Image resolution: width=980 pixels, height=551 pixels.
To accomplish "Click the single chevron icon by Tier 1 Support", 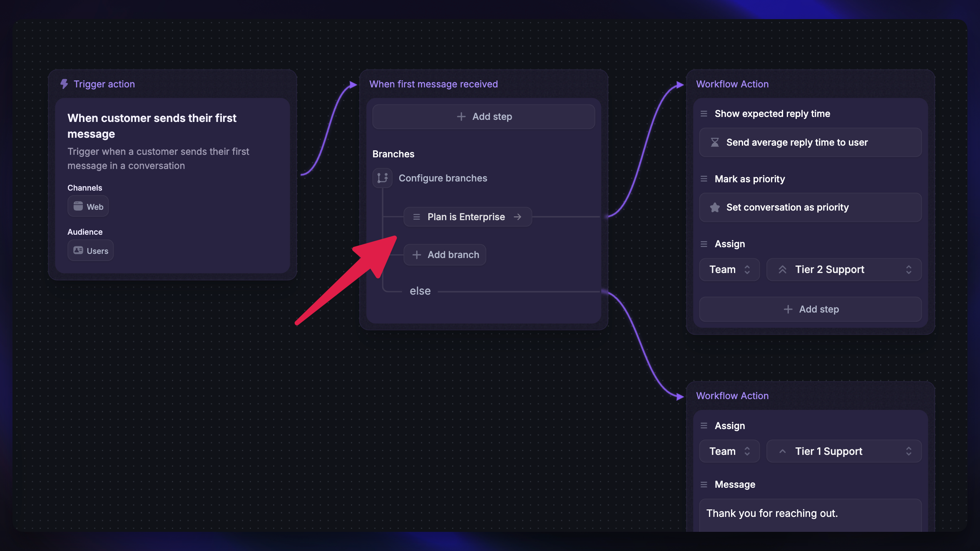I will click(783, 452).
